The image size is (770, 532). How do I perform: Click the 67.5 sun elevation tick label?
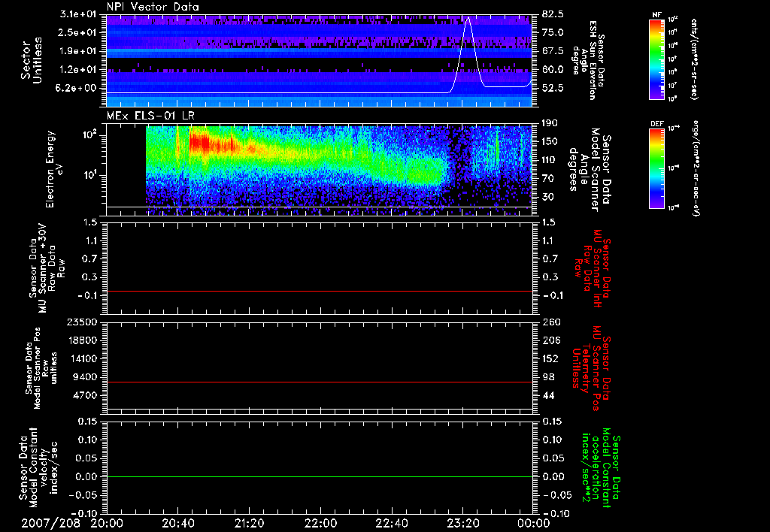tap(553, 51)
